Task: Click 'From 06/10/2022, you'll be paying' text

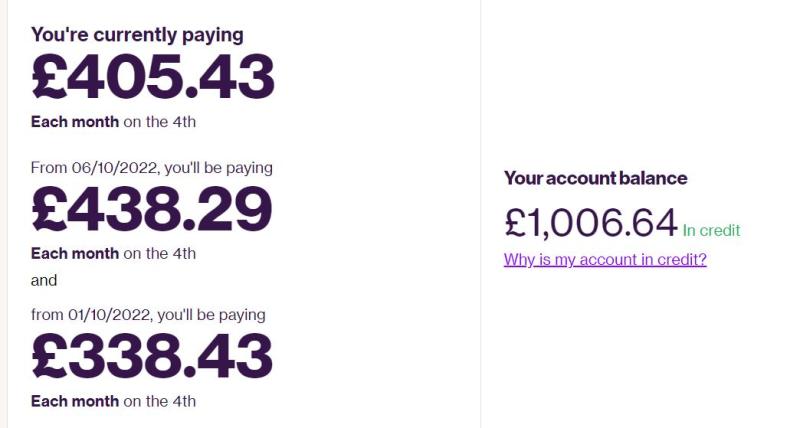Action: (x=152, y=168)
